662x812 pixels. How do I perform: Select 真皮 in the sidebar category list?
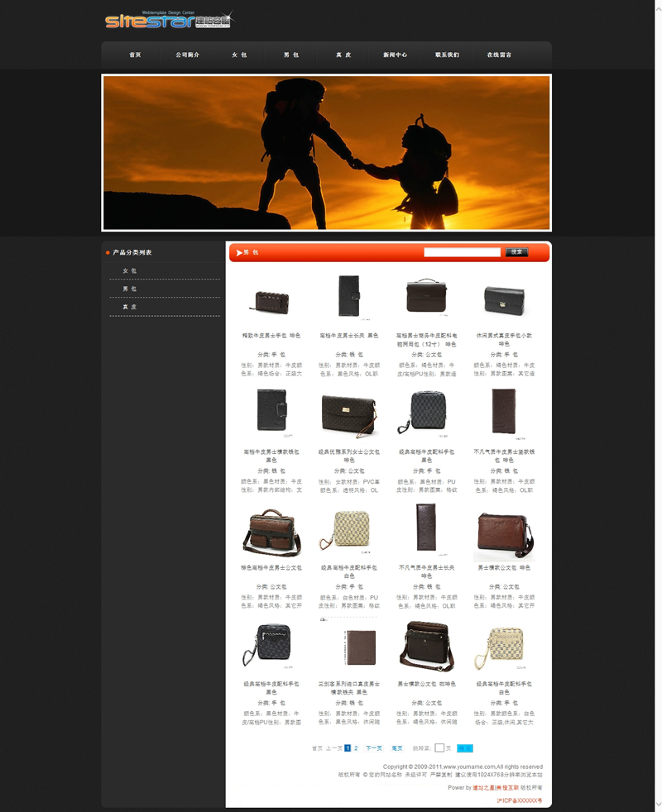[129, 307]
